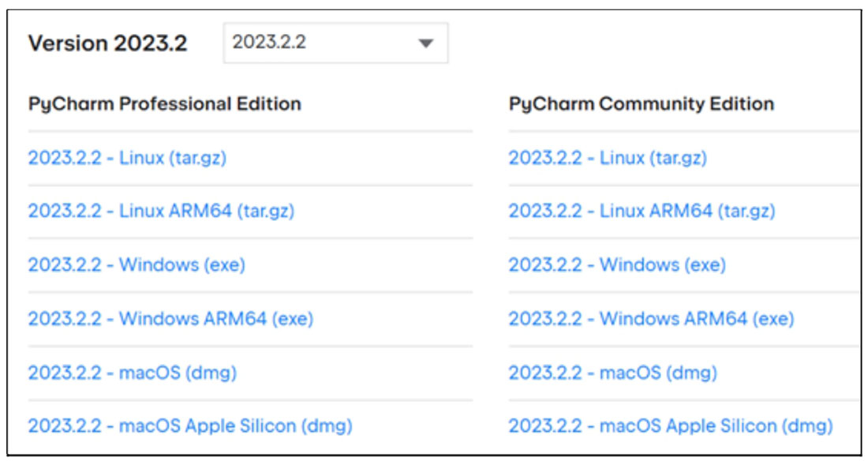Download Community Edition Windows exe
Viewport: 868px width, 465px height.
coord(617,264)
